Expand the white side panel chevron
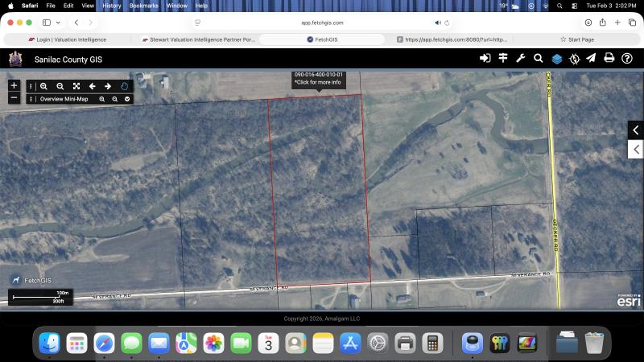 [635, 149]
